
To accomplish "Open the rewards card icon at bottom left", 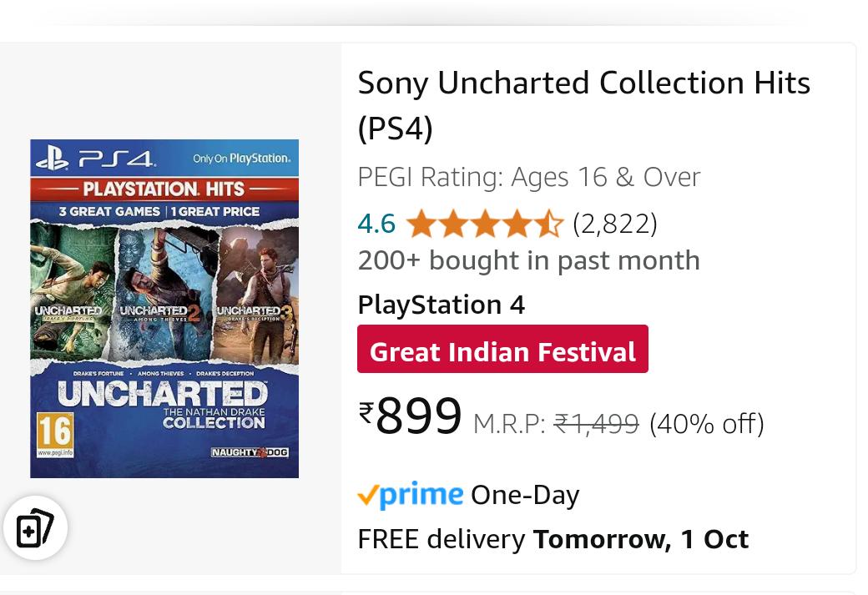I will click(x=35, y=527).
